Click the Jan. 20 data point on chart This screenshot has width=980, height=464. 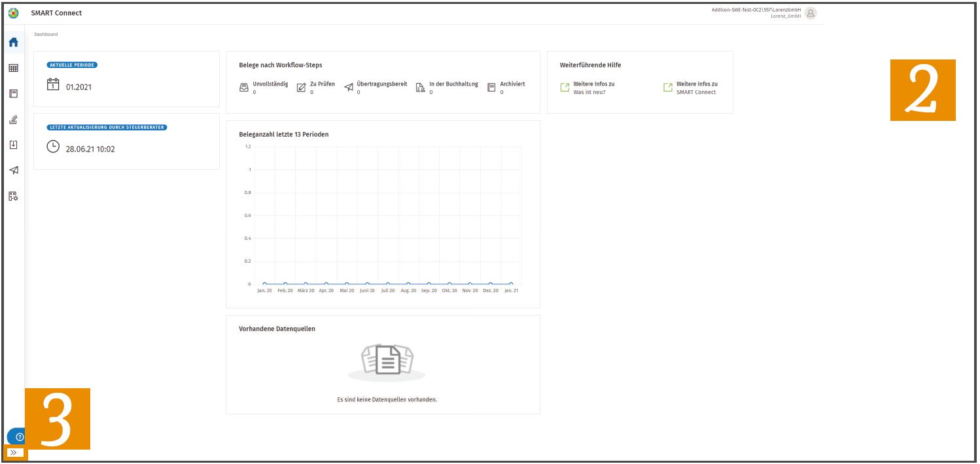tap(264, 284)
